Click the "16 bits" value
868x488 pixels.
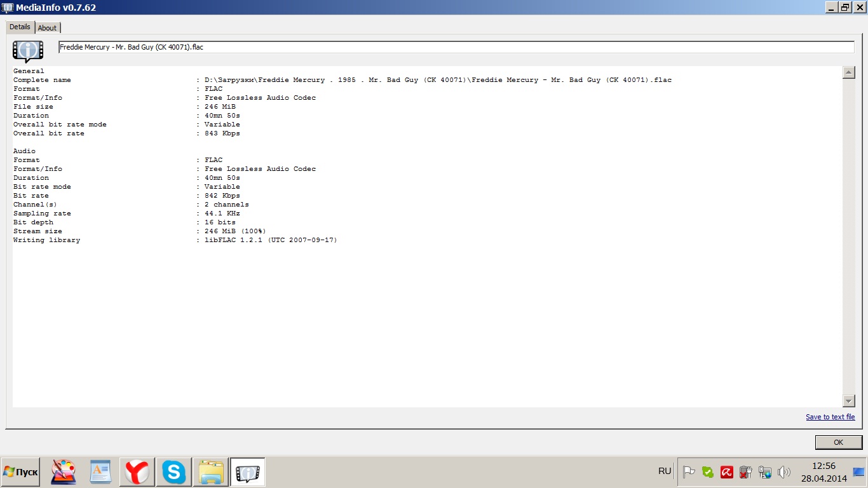click(x=220, y=222)
